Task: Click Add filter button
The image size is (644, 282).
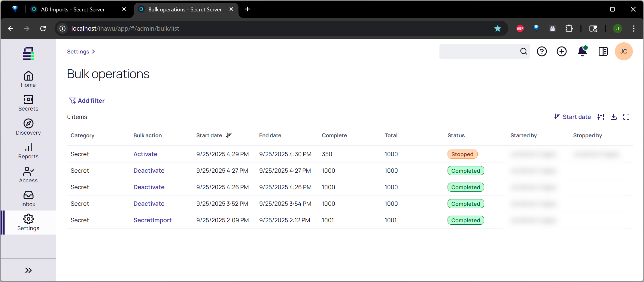Action: pos(87,101)
